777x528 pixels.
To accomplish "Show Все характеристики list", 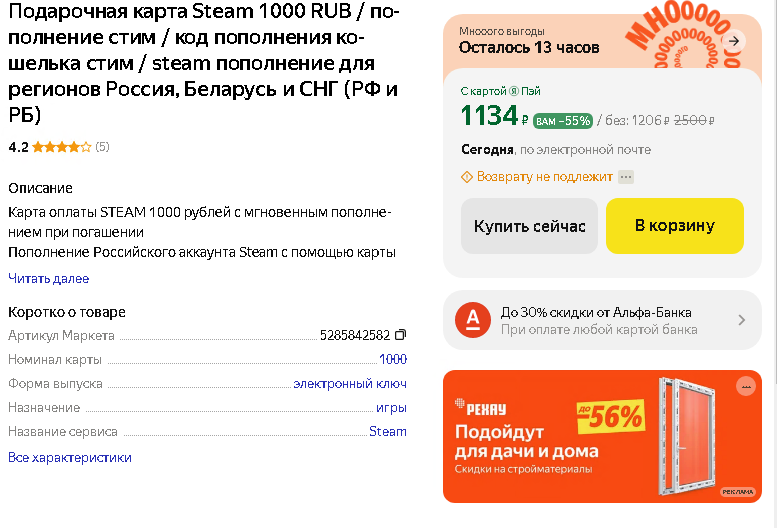I will pos(70,457).
